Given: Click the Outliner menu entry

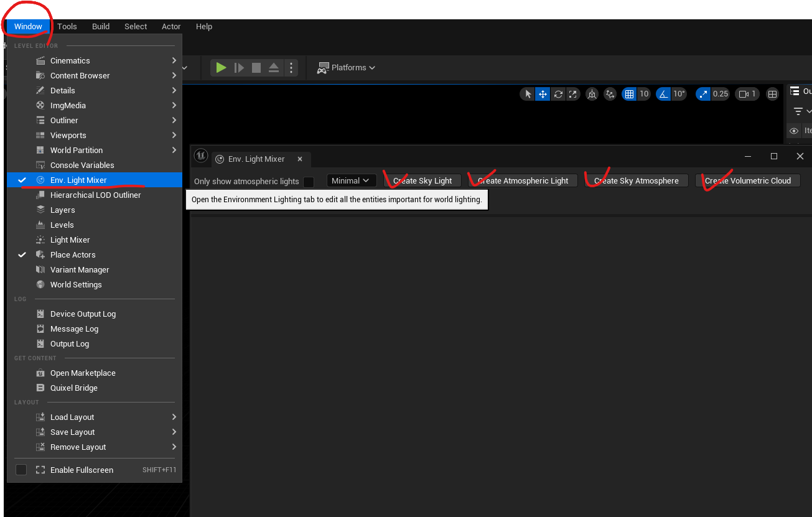Looking at the screenshot, I should 95,120.
